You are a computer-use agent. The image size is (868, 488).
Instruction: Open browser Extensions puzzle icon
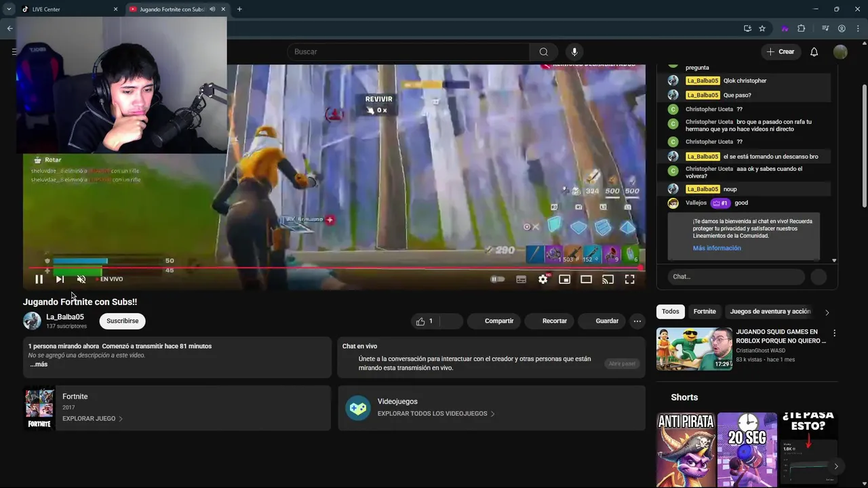point(802,28)
